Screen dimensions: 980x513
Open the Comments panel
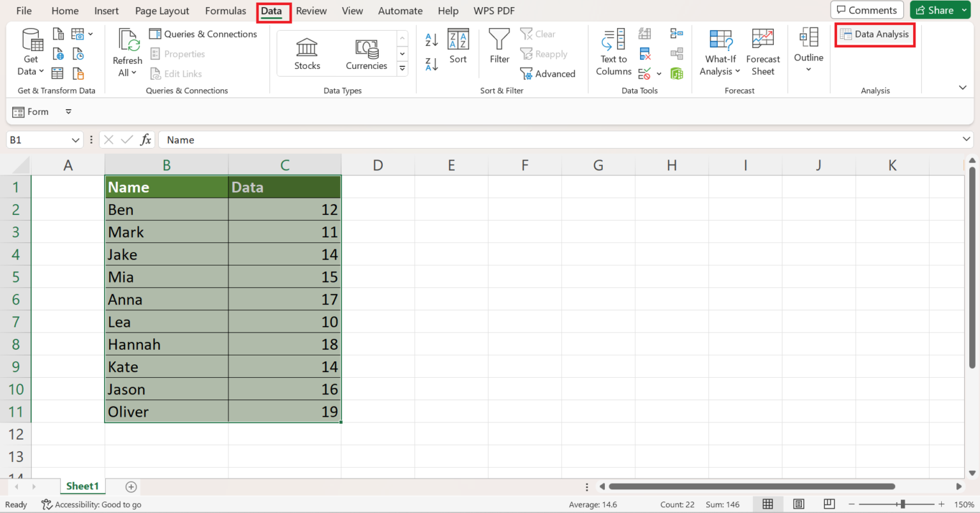pyautogui.click(x=866, y=10)
